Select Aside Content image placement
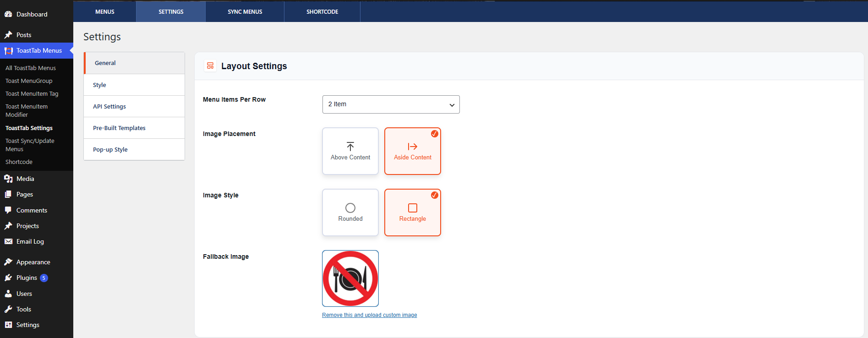Screen dimensions: 868x338 413,151
